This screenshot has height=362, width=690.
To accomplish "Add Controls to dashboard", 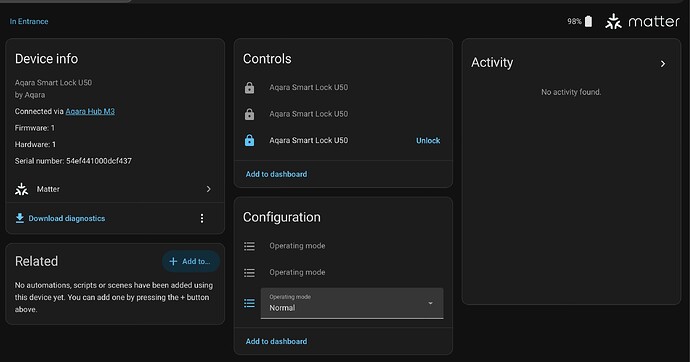I will pyautogui.click(x=276, y=174).
